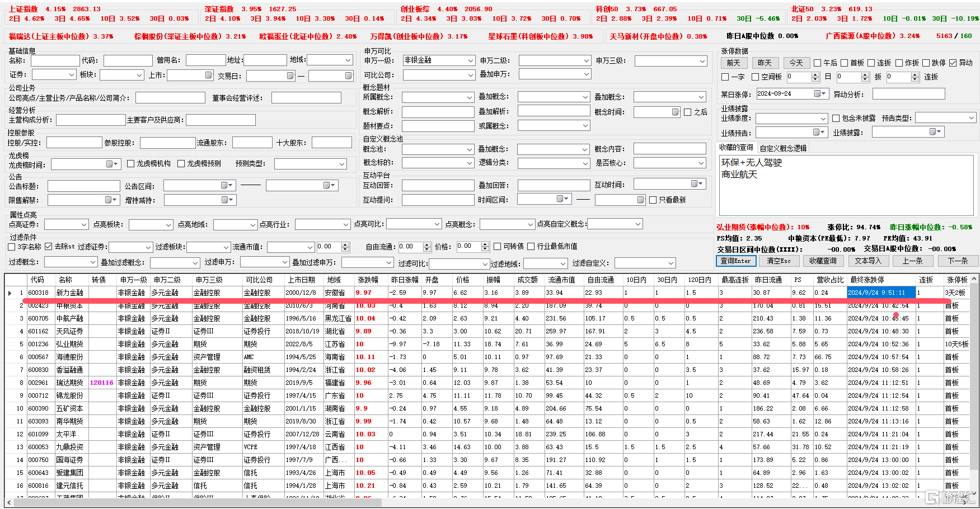Enable the 炸扳 checkbox

pos(899,63)
